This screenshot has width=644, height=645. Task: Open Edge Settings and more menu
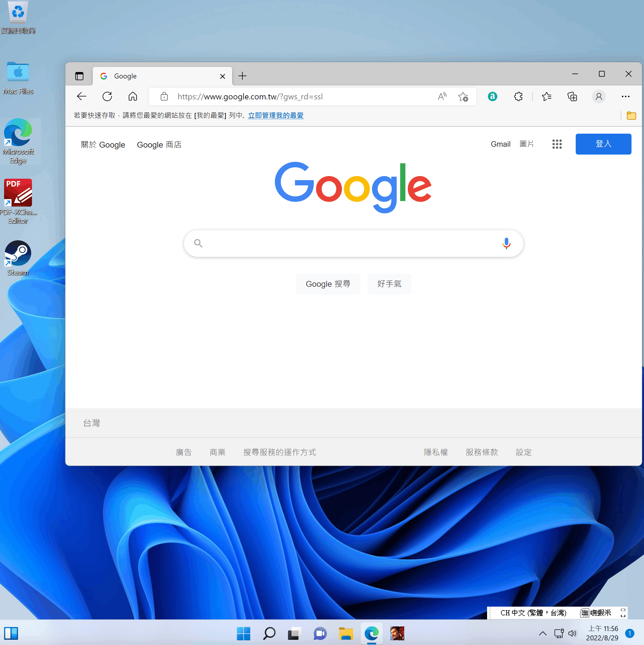(x=625, y=96)
